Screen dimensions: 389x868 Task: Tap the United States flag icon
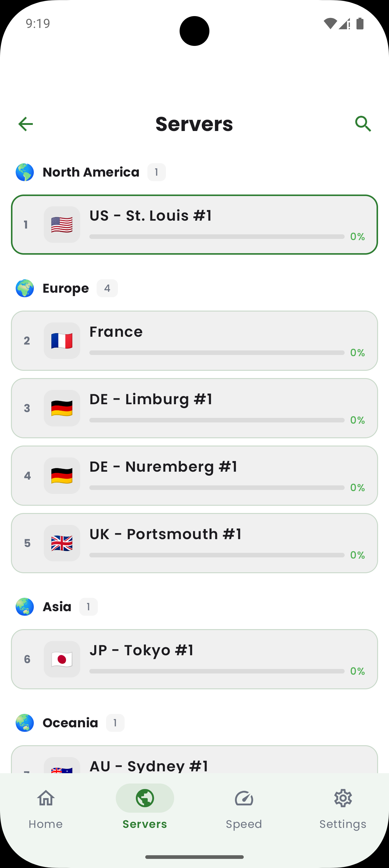point(62,225)
